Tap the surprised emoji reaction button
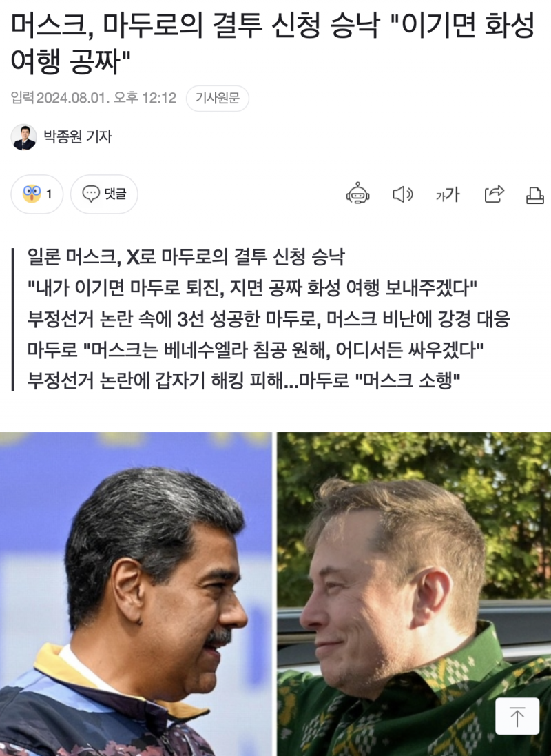This screenshot has height=756, width=551. (x=37, y=194)
